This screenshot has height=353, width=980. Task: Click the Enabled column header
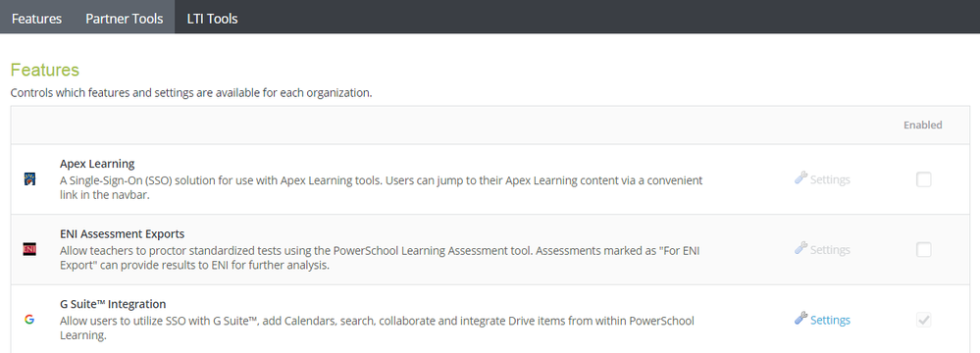922,125
